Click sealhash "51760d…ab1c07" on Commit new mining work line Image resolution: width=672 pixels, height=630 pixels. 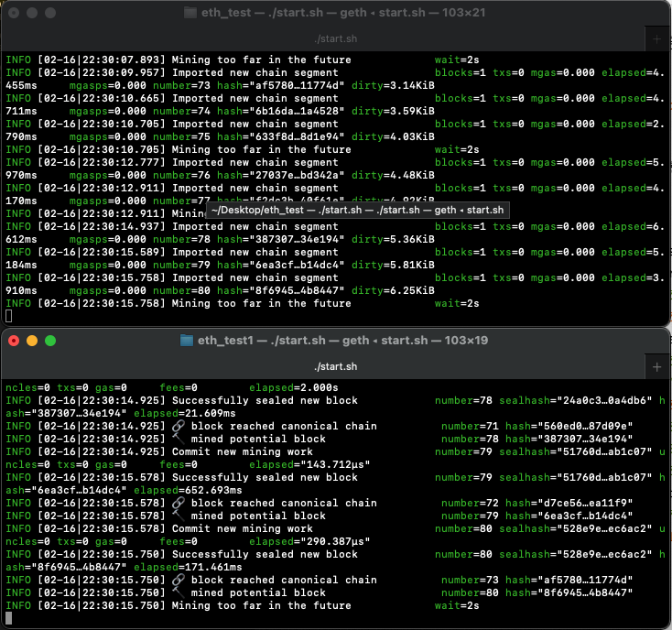[x=576, y=451]
